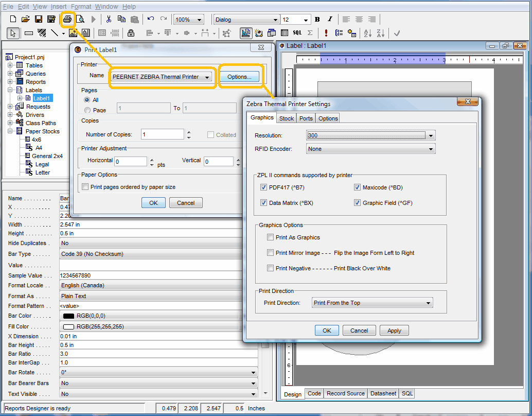The height and width of the screenshot is (416, 532).
Task: Enable Print As Graphics option
Action: pos(270,237)
